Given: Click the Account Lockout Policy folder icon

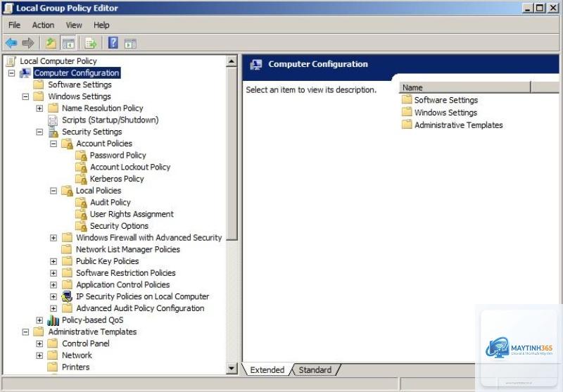Looking at the screenshot, I should [x=81, y=167].
